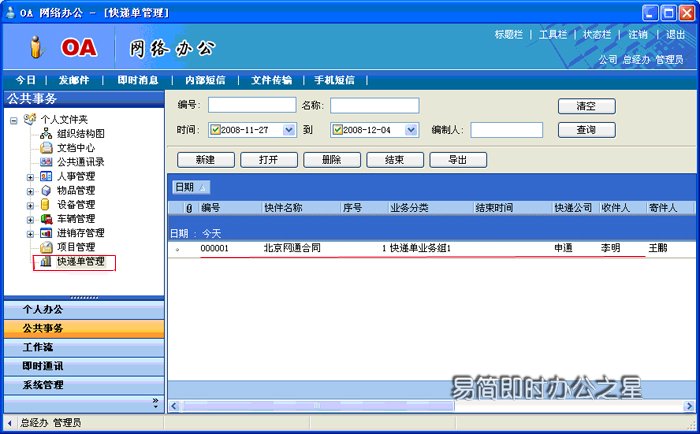Select the 公共事务 sidebar panel
Viewport: 700px width, 434px height.
(x=84, y=329)
